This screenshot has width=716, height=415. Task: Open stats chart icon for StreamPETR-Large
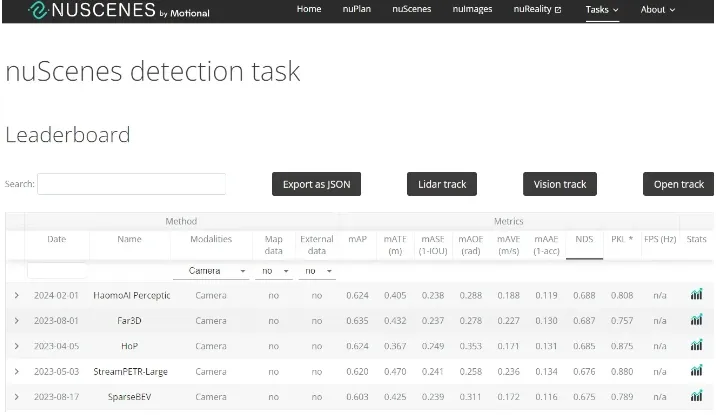(x=696, y=371)
